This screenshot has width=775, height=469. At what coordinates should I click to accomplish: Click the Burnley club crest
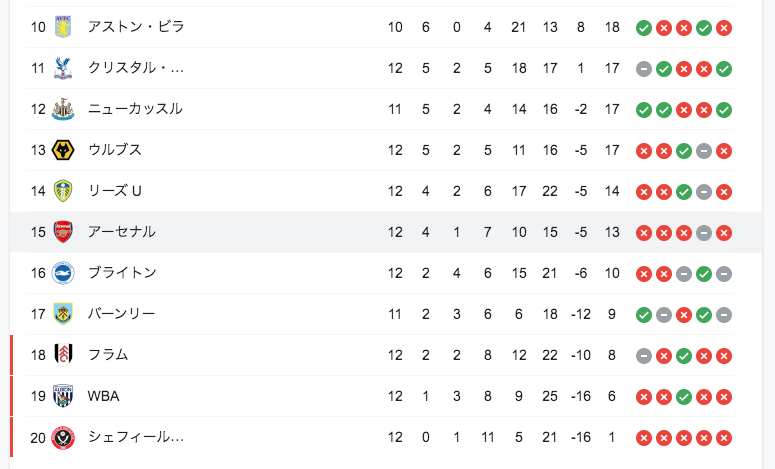tap(63, 314)
